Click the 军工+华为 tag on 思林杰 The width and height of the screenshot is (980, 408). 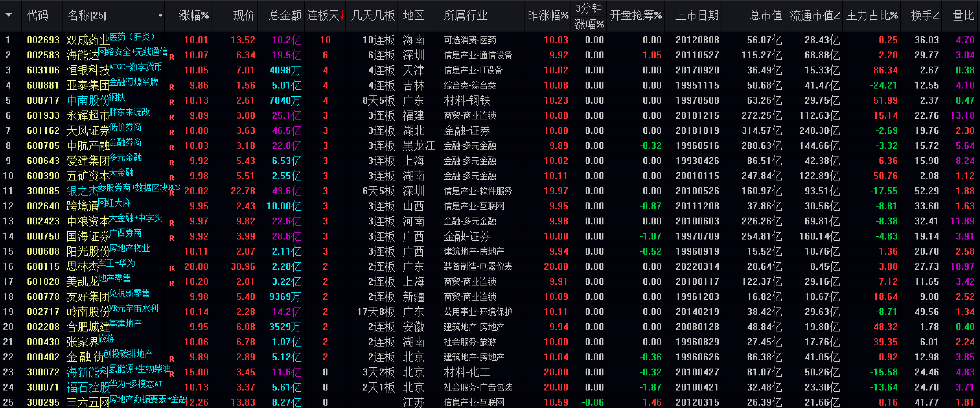(116, 263)
